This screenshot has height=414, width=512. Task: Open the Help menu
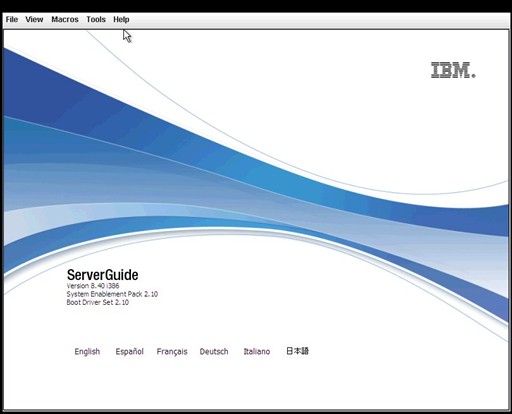(x=121, y=20)
